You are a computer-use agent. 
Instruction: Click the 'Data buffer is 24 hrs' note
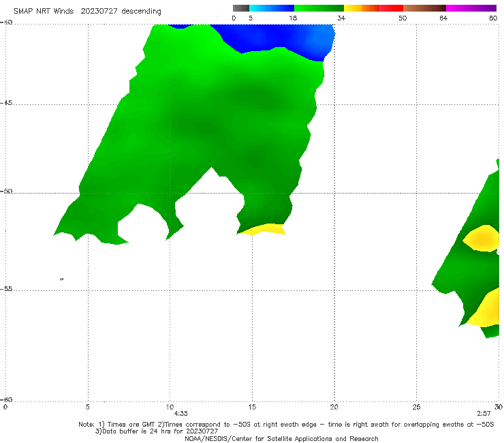[x=157, y=431]
